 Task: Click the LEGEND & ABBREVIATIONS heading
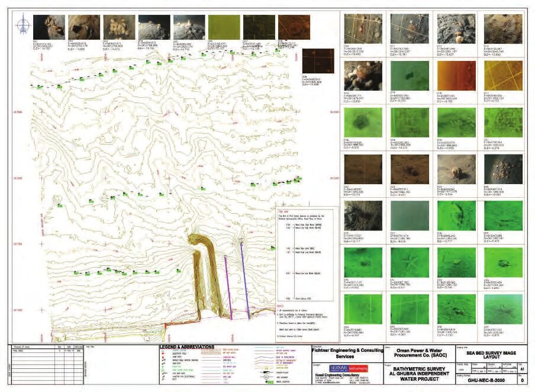point(186,347)
